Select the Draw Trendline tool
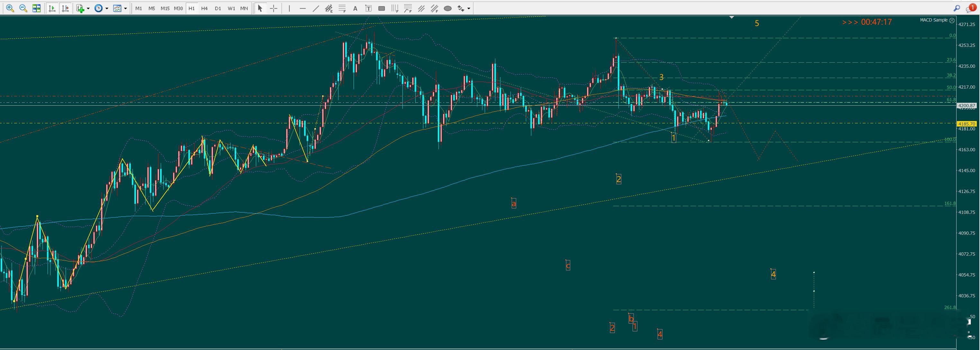The width and height of the screenshot is (980, 350). [x=316, y=8]
